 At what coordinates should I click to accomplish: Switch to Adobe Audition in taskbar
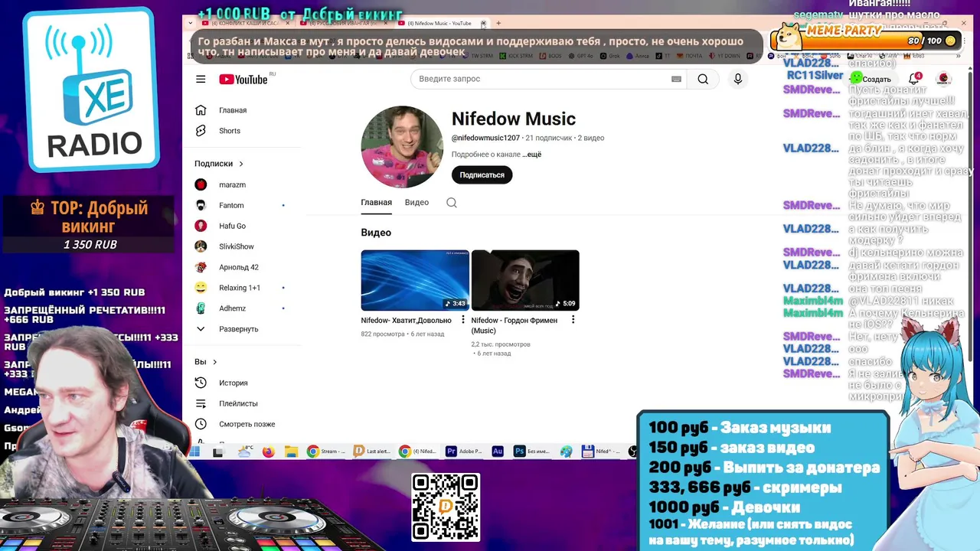[498, 452]
